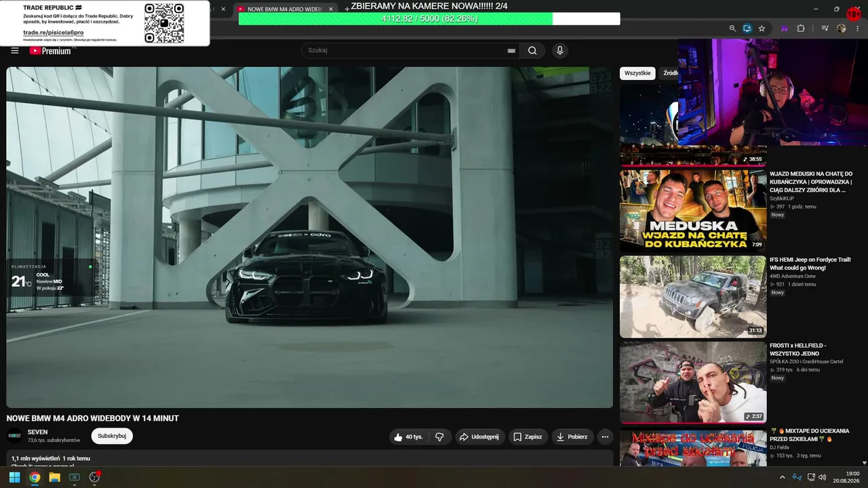The image size is (868, 488).
Task: Click the video title NOWE BMW M4 ADRO WIDEBODY
Action: [93, 418]
